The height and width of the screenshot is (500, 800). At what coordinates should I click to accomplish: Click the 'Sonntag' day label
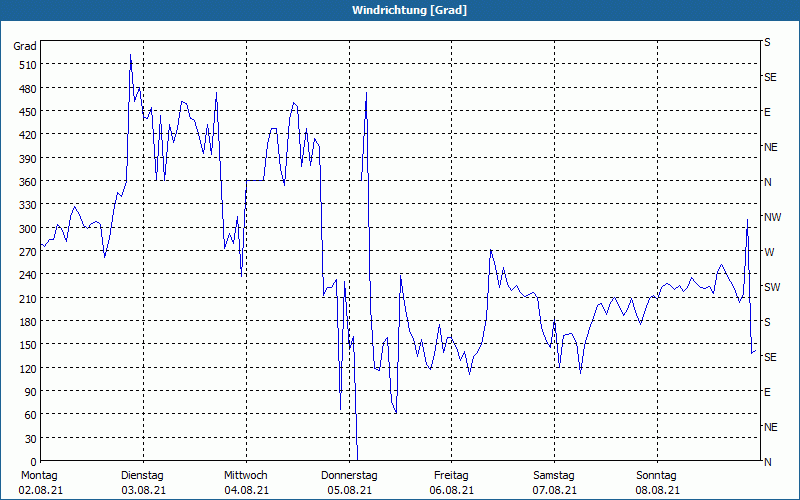pyautogui.click(x=656, y=476)
